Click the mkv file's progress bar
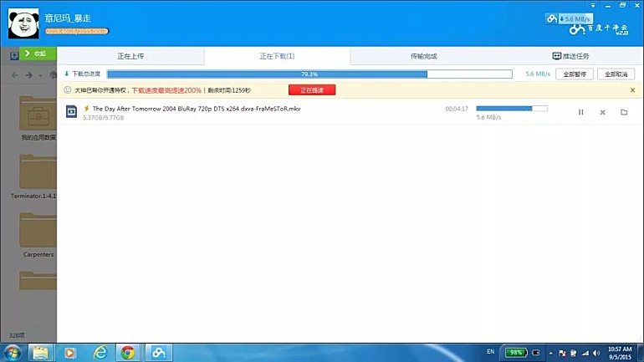The height and width of the screenshot is (362, 644). point(512,108)
